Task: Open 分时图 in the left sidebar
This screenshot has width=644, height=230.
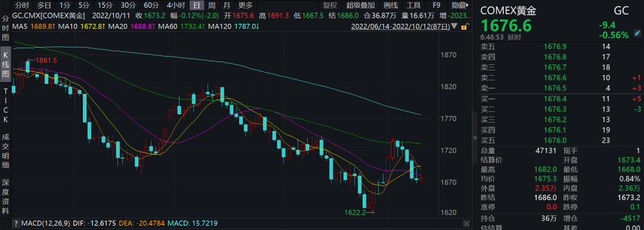Action: (5, 28)
